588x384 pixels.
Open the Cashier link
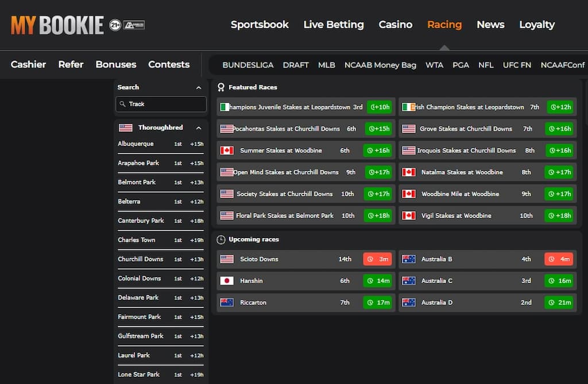tap(28, 64)
